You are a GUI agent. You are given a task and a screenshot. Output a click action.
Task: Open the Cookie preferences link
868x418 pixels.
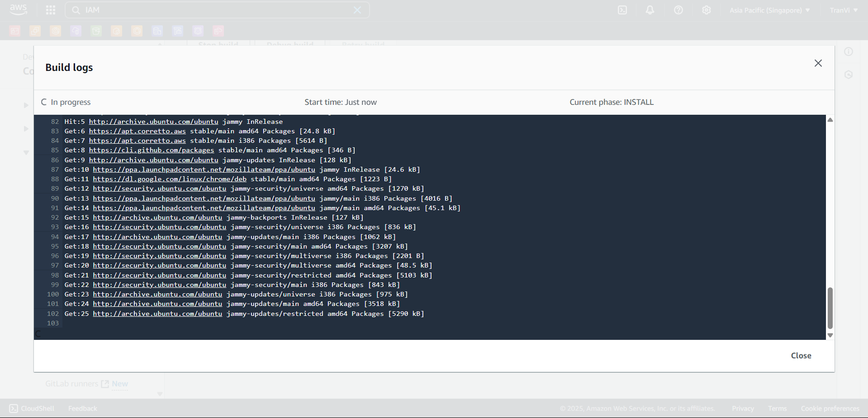(830, 408)
